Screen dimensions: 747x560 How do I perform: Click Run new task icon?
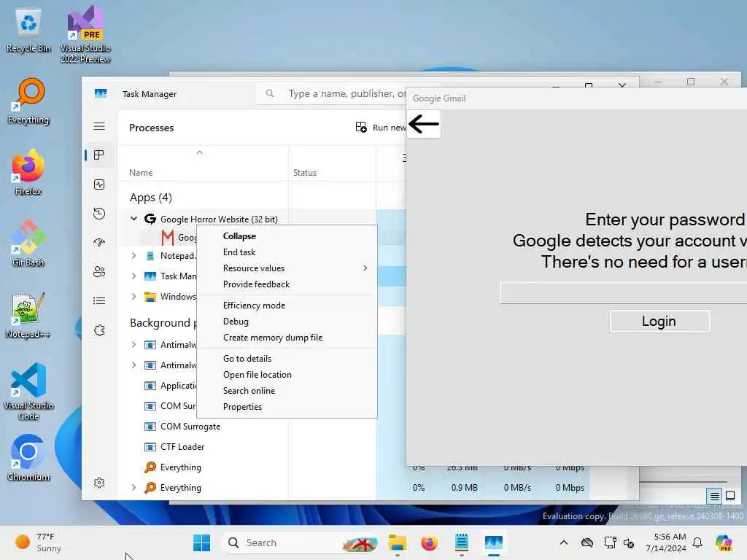pyautogui.click(x=361, y=127)
